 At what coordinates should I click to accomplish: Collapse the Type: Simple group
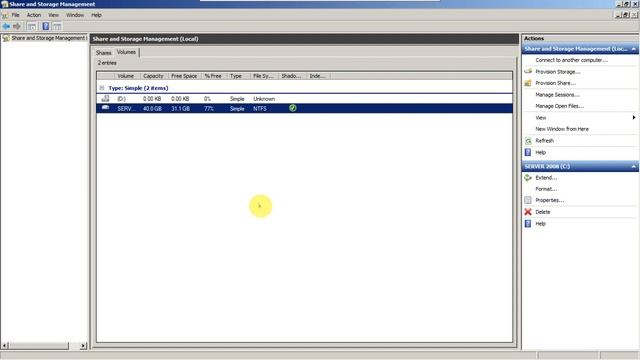(102, 88)
